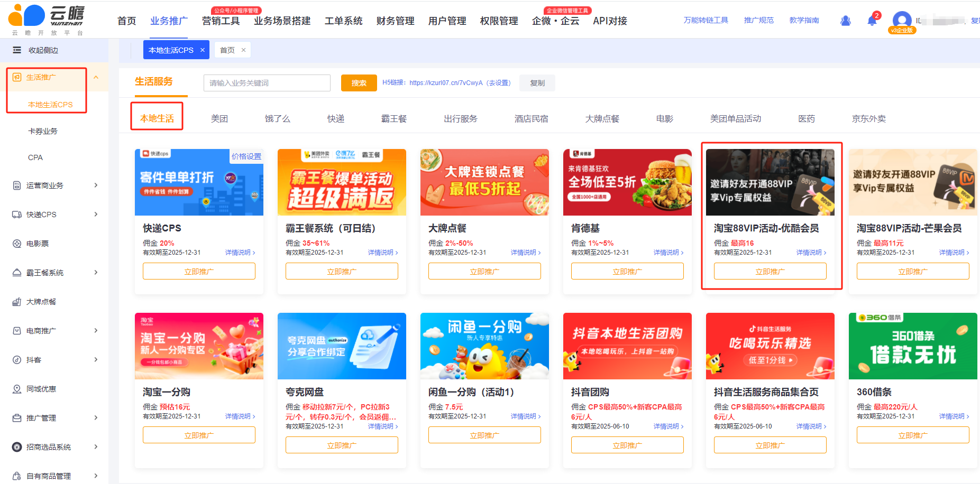Close the 首页 page tab
The width and height of the screenshot is (980, 484).
(243, 50)
